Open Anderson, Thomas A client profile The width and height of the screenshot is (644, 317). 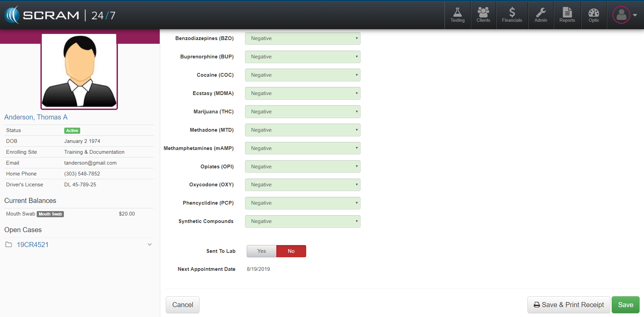pyautogui.click(x=36, y=117)
